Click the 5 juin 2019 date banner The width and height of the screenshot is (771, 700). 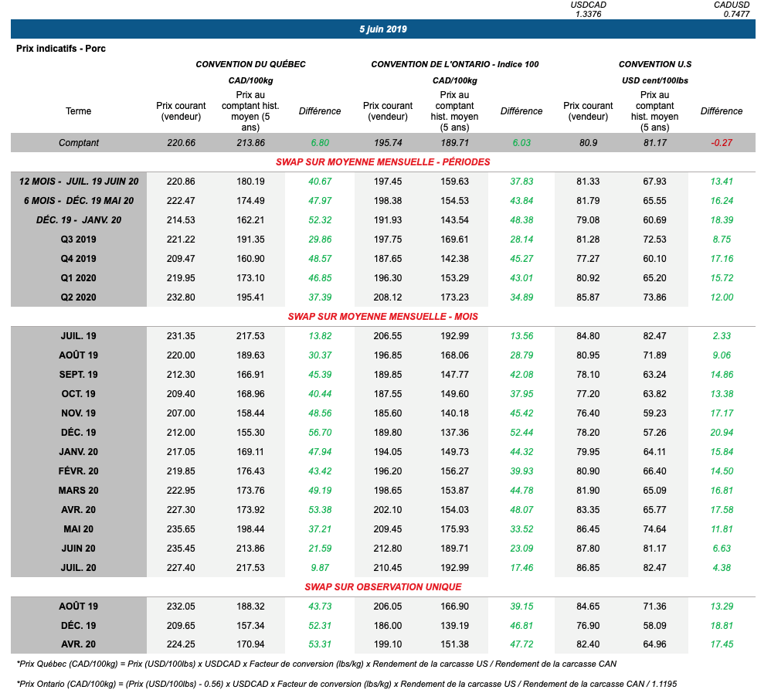pos(383,29)
